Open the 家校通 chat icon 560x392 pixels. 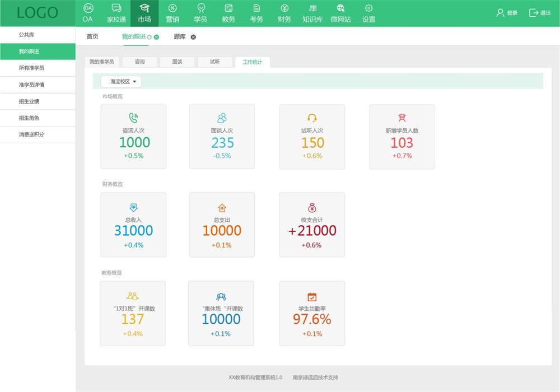pyautogui.click(x=116, y=8)
